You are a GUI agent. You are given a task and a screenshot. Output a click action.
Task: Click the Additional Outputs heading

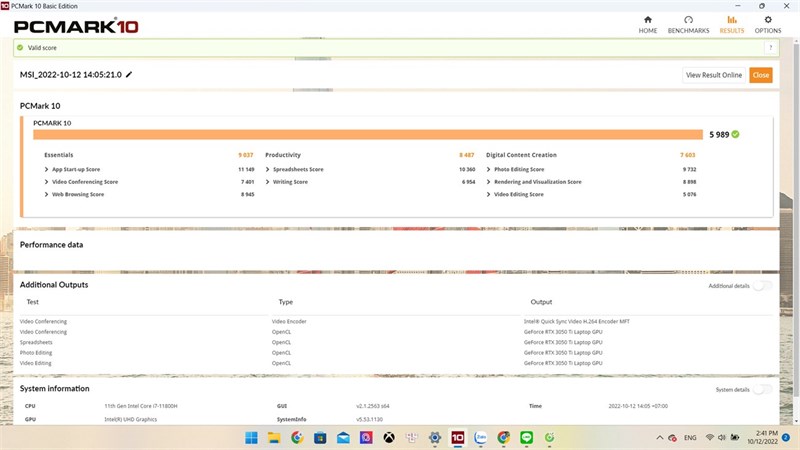54,285
